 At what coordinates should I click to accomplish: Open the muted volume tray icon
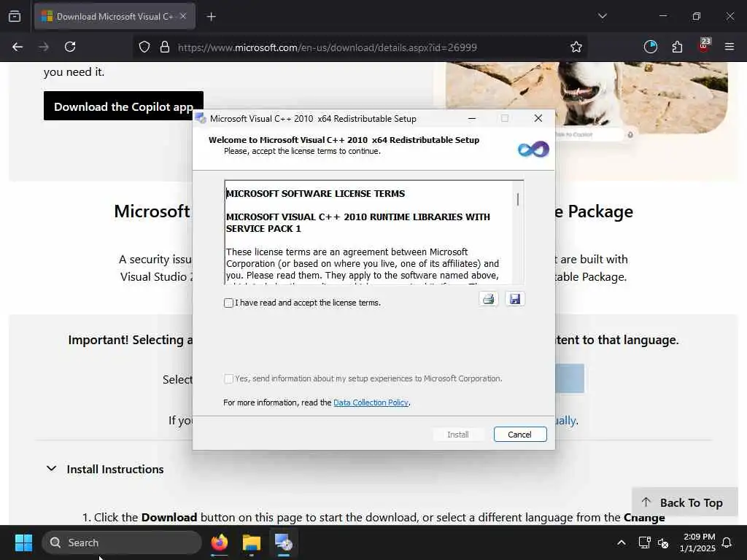click(x=663, y=542)
